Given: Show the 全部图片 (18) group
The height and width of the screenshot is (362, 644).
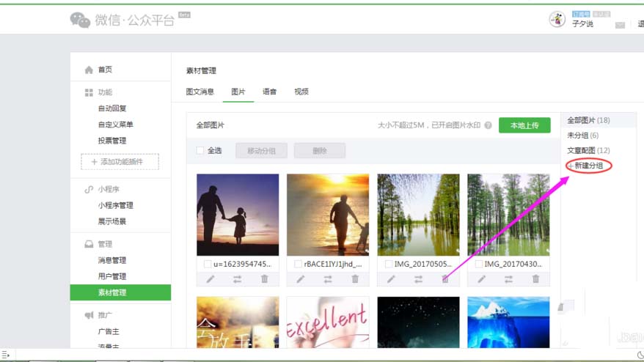Looking at the screenshot, I should coord(588,120).
